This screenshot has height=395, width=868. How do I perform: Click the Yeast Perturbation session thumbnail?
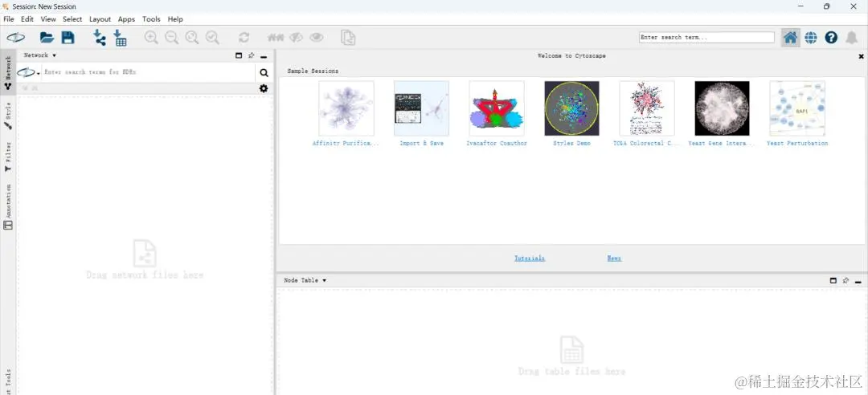coord(798,108)
